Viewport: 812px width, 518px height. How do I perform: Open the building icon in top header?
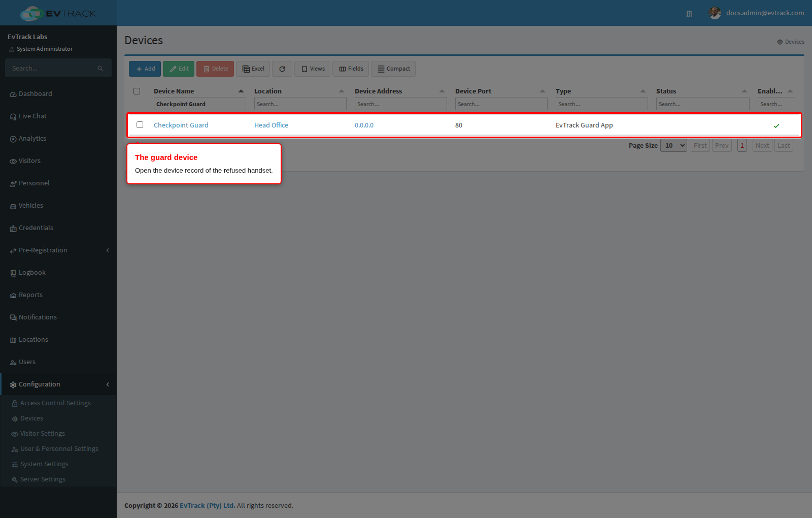[x=689, y=14]
